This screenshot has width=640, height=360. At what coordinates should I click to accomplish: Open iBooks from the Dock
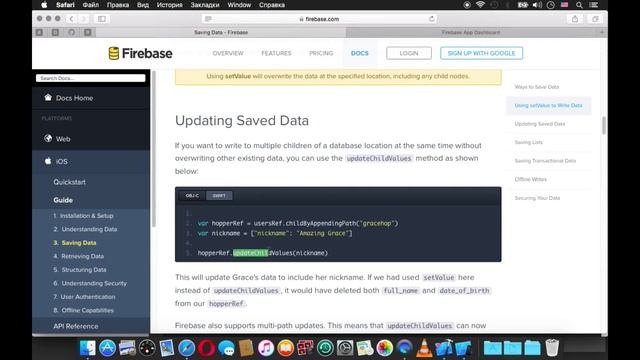[286, 348]
